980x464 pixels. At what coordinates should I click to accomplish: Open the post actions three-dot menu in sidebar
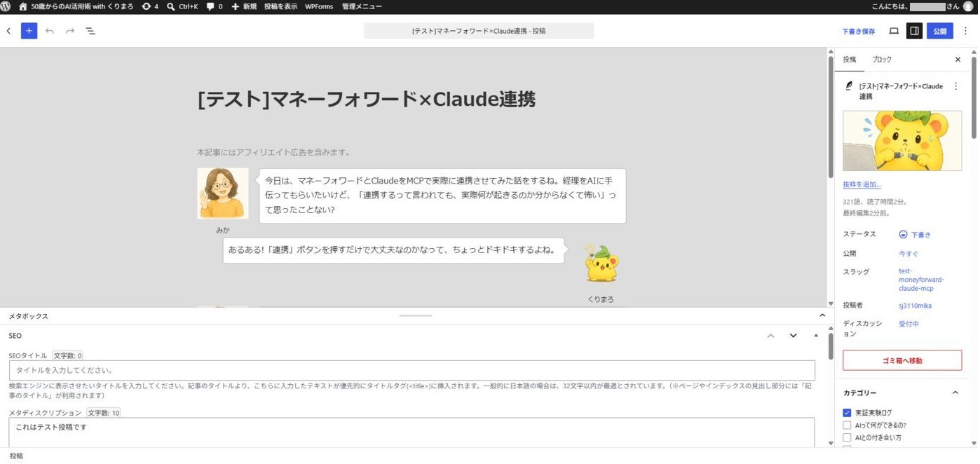[955, 86]
